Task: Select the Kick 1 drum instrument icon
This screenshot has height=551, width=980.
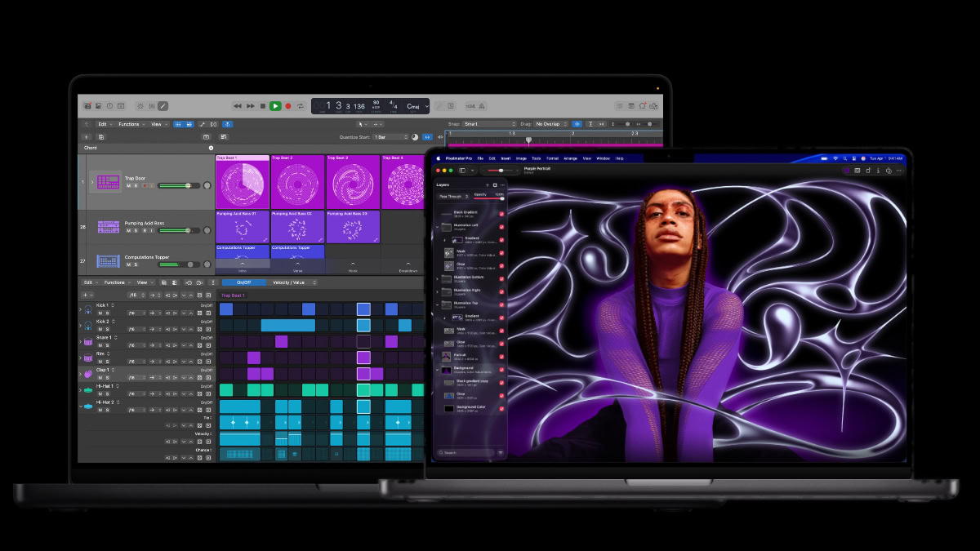Action: pos(87,309)
